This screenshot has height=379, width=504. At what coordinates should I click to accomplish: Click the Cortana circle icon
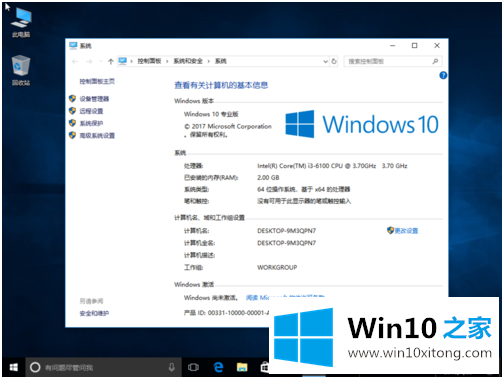pyautogui.click(x=35, y=367)
